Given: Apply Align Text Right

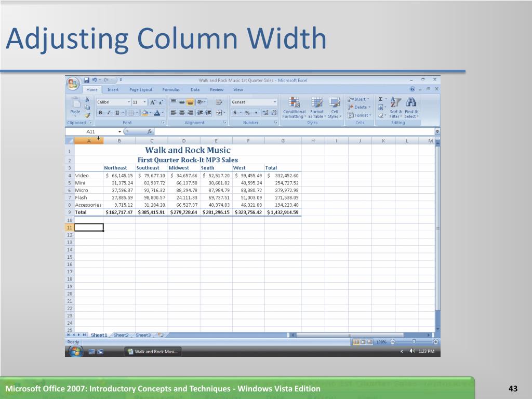Looking at the screenshot, I should tap(190, 113).
